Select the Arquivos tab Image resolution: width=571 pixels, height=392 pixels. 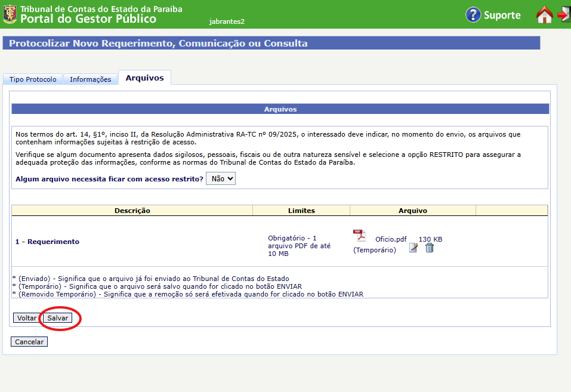[144, 78]
